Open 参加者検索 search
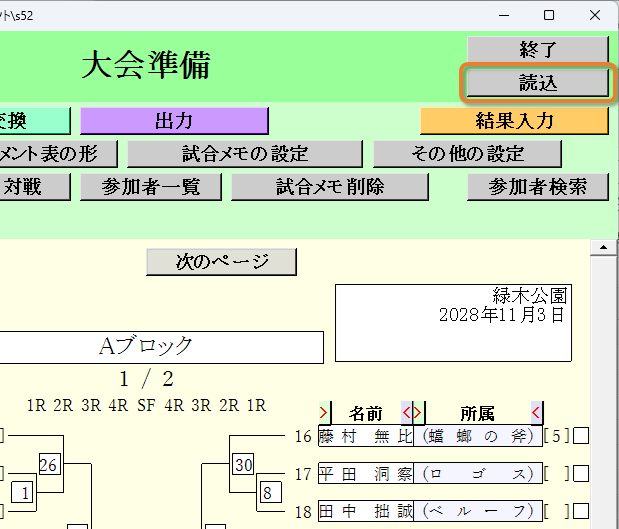 pyautogui.click(x=537, y=187)
